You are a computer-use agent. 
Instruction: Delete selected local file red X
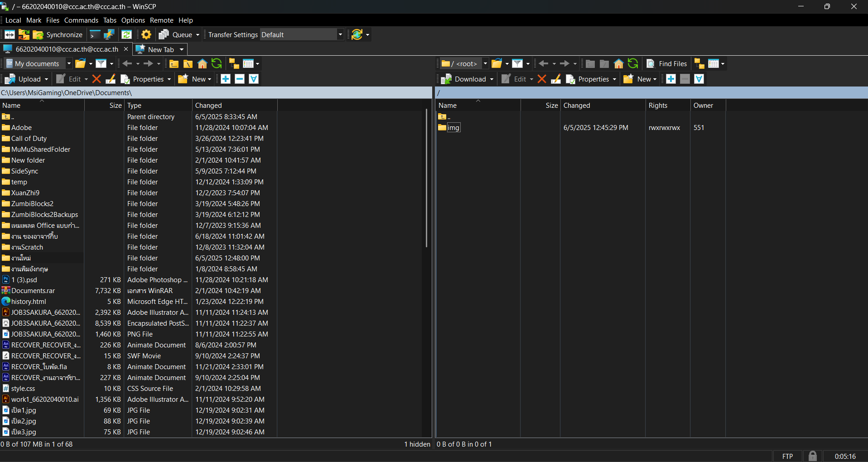coord(96,79)
